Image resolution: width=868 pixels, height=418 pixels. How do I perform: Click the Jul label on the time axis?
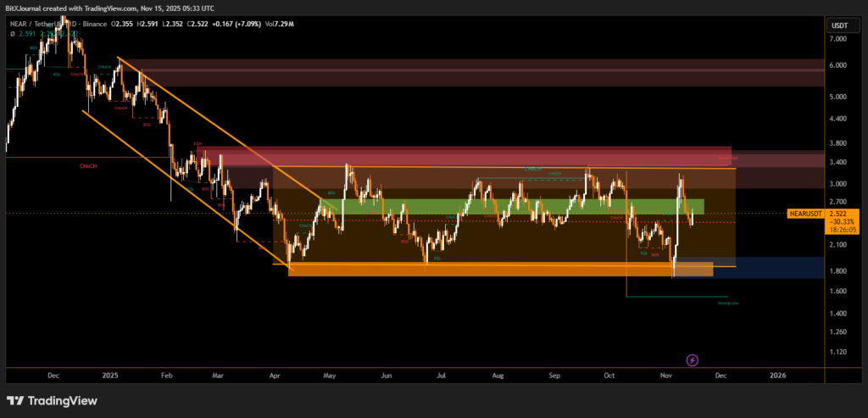click(x=442, y=374)
